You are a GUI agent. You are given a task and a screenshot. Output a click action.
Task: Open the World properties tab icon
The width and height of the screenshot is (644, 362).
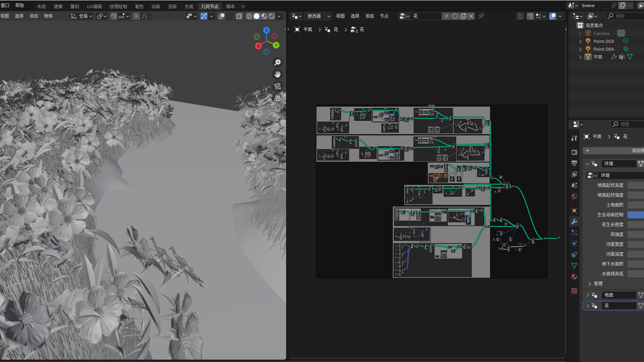(x=574, y=196)
